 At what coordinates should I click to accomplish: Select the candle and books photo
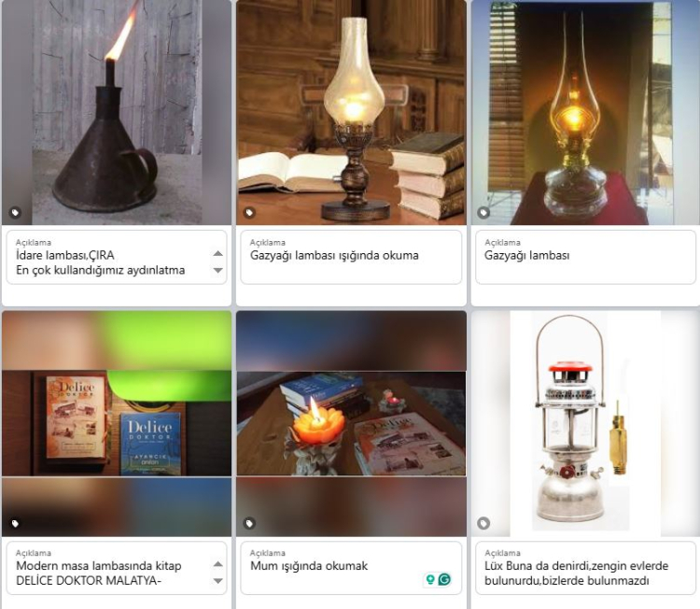click(351, 423)
